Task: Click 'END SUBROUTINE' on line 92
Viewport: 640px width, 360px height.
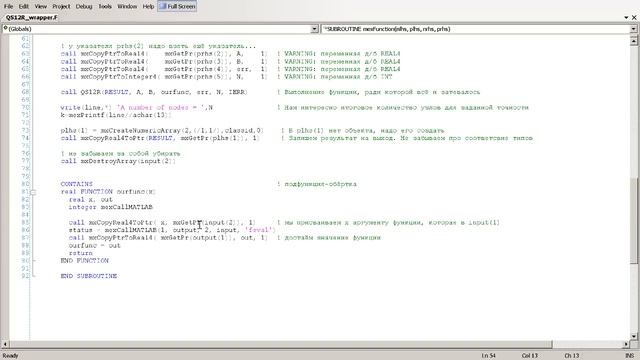Action: coord(89,276)
